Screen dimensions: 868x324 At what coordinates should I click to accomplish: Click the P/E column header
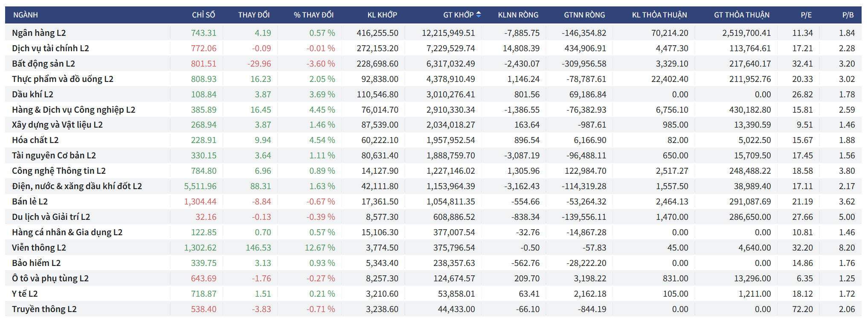pos(806,15)
